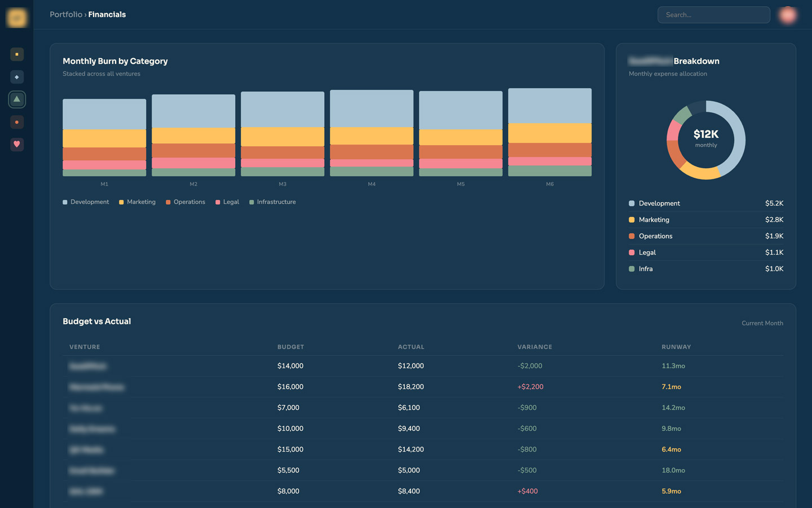Focus the Search input field
Viewport: 812px width, 508px height.
coord(713,15)
